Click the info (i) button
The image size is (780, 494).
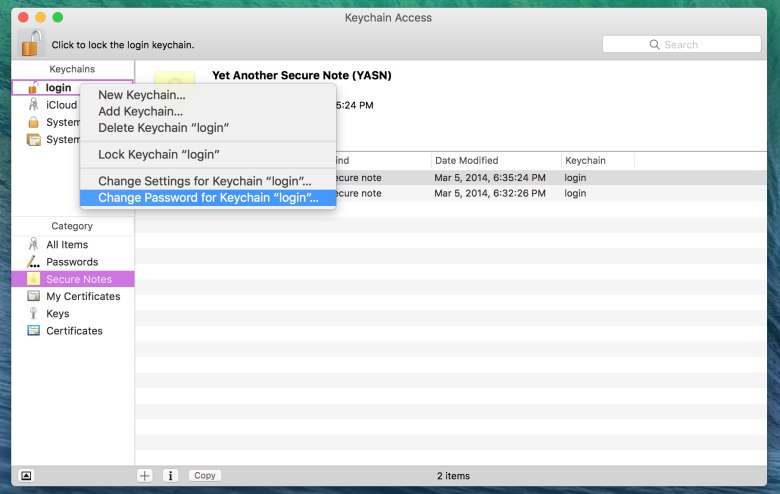tap(170, 476)
